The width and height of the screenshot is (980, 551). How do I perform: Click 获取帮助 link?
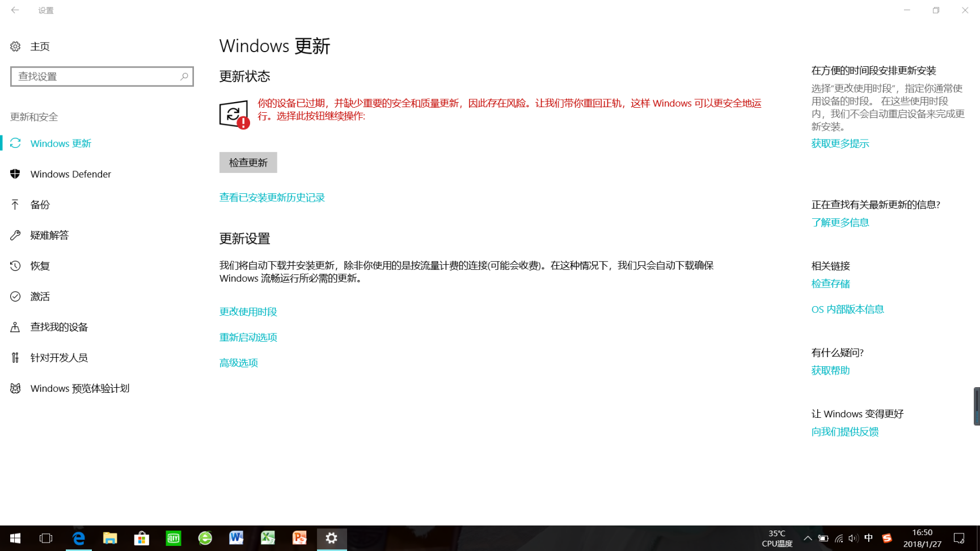[x=830, y=370]
